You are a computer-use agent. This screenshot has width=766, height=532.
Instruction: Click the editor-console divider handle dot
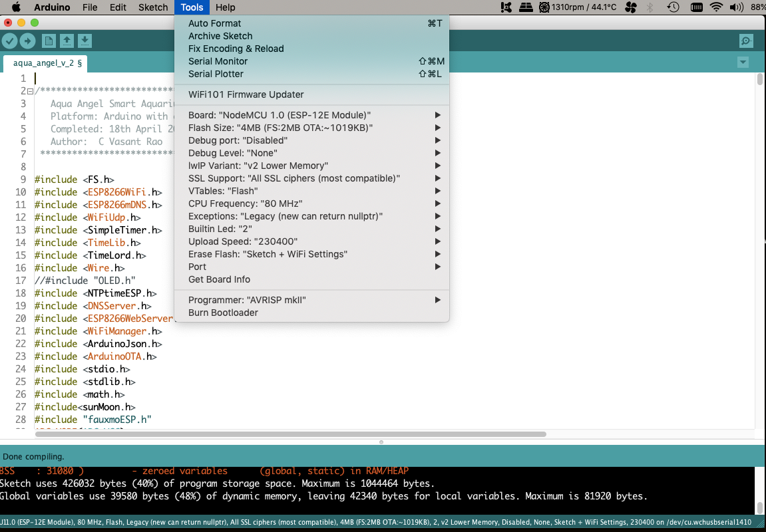[x=381, y=442]
